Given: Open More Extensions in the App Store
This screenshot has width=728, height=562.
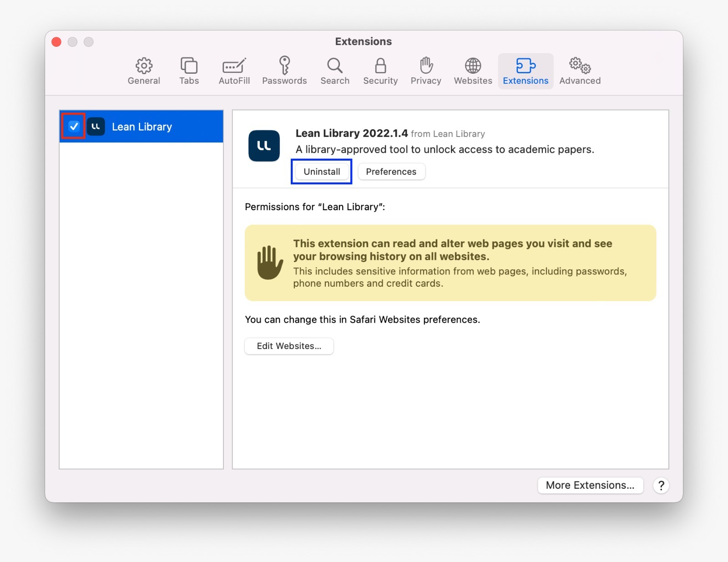Looking at the screenshot, I should [x=590, y=485].
